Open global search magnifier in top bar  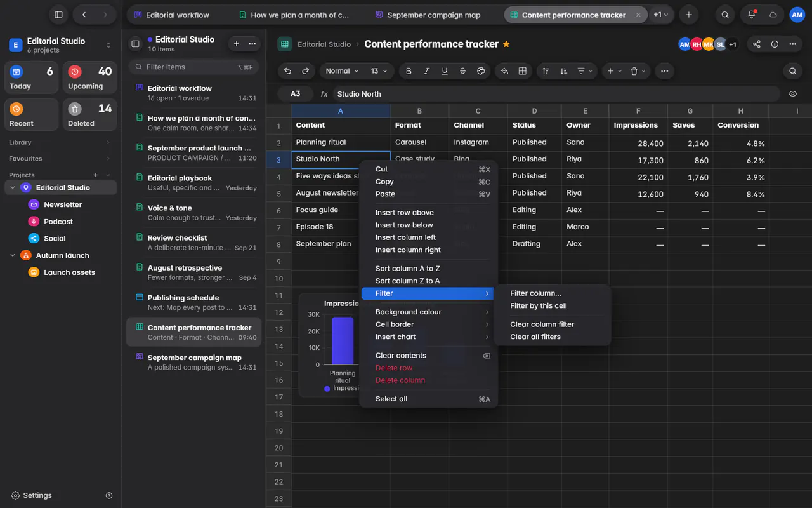(725, 15)
